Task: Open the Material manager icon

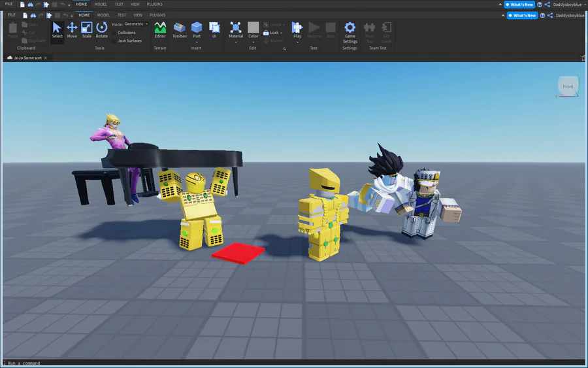Action: tap(236, 28)
